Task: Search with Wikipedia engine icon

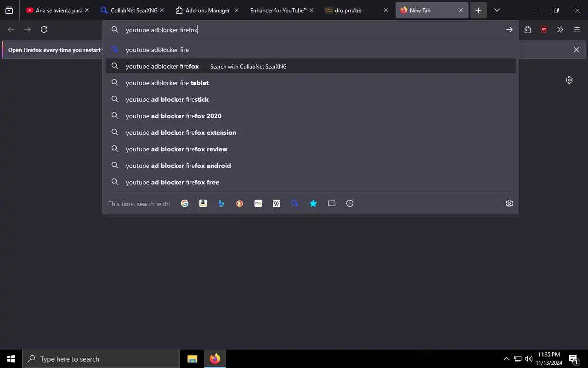Action: click(x=277, y=203)
